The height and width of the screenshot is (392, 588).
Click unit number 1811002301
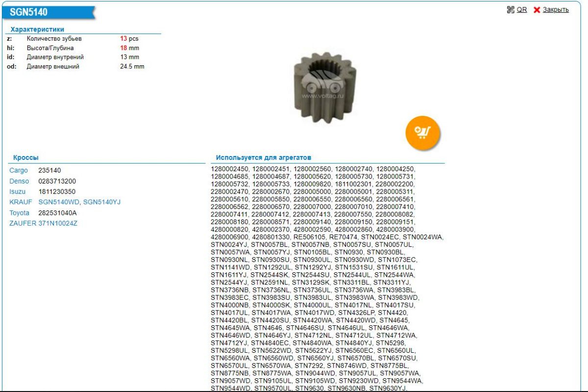354,184
